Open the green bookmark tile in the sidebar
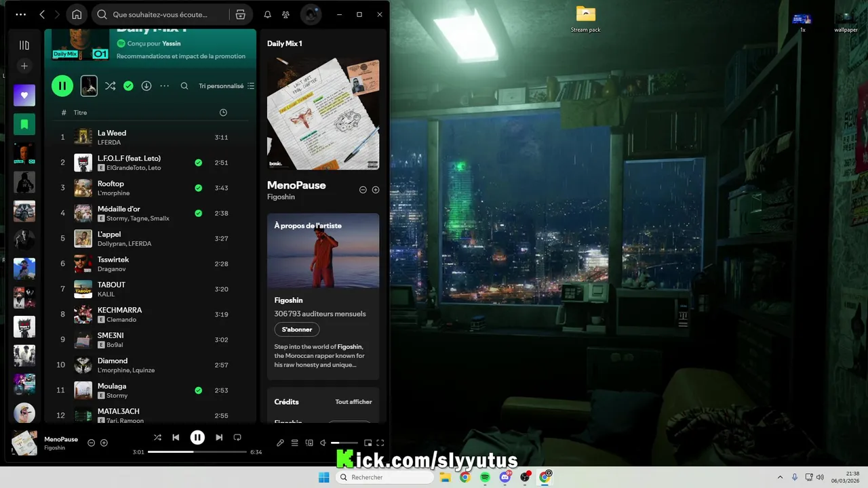Screen dimensions: 868x488 coord(24,125)
